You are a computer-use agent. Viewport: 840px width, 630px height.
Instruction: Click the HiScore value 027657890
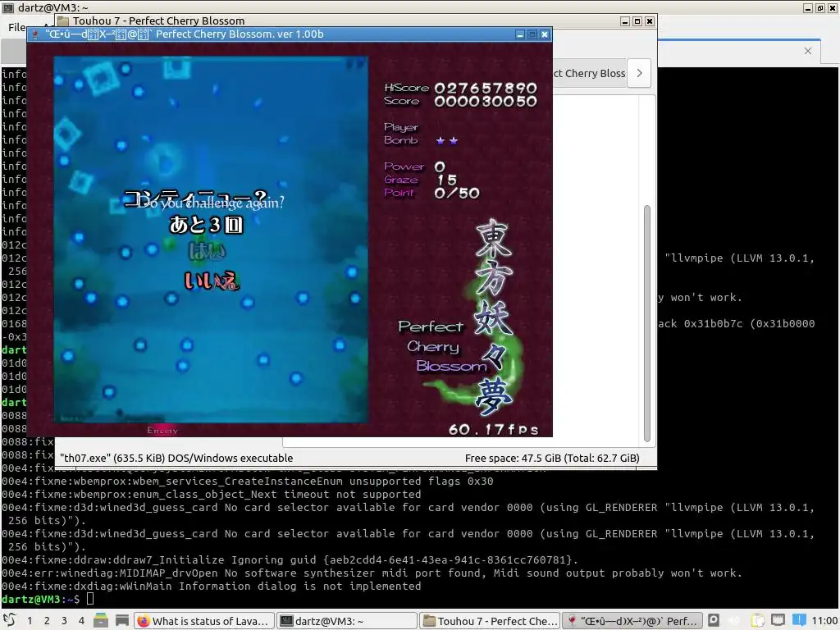pyautogui.click(x=486, y=87)
